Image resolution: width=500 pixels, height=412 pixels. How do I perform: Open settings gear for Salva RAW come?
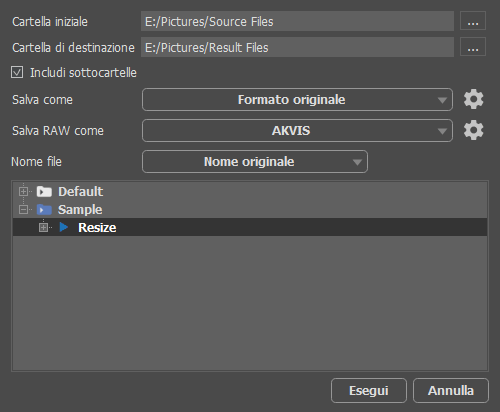click(473, 130)
